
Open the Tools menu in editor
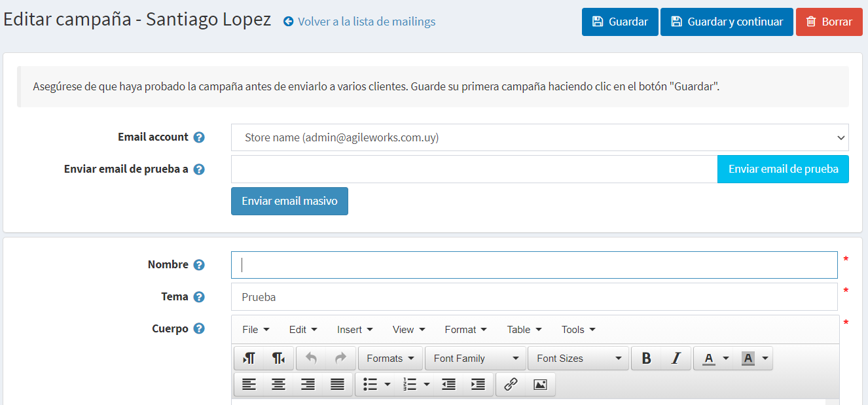[x=578, y=330]
